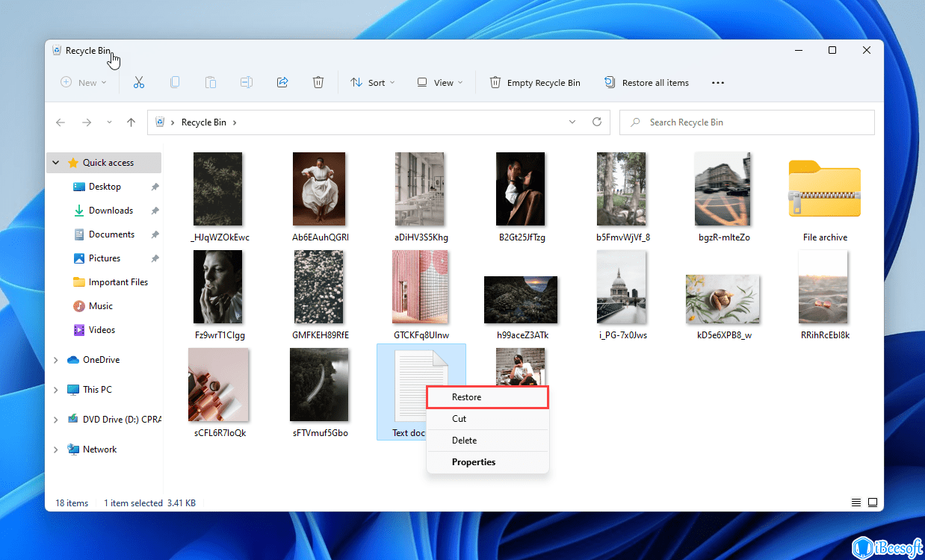Expand the This PC tree node

click(56, 390)
